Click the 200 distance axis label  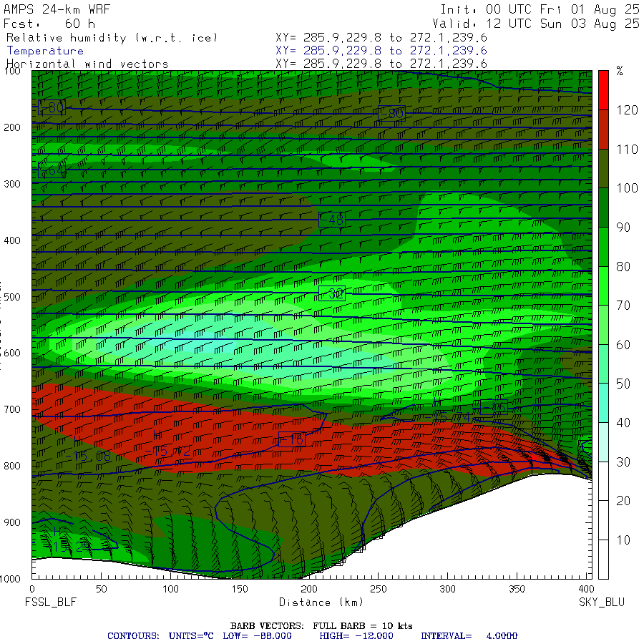point(309,590)
